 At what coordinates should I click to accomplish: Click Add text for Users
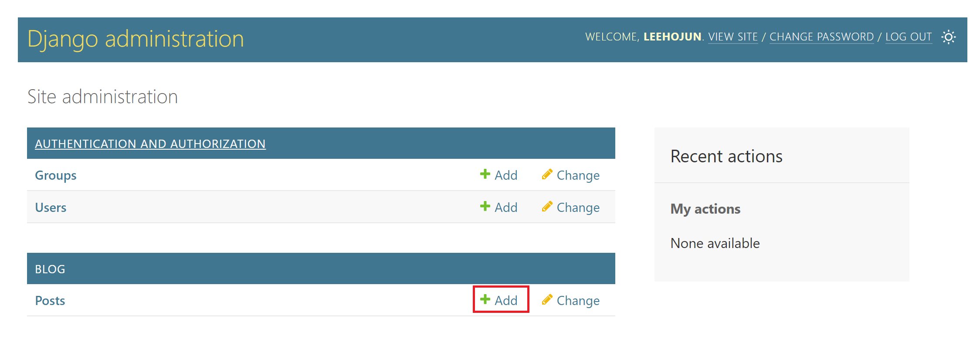click(506, 208)
